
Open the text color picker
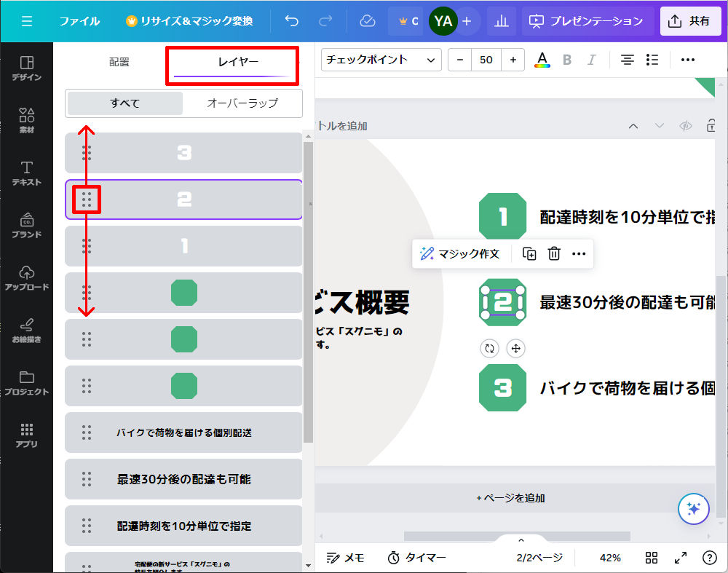pos(542,60)
